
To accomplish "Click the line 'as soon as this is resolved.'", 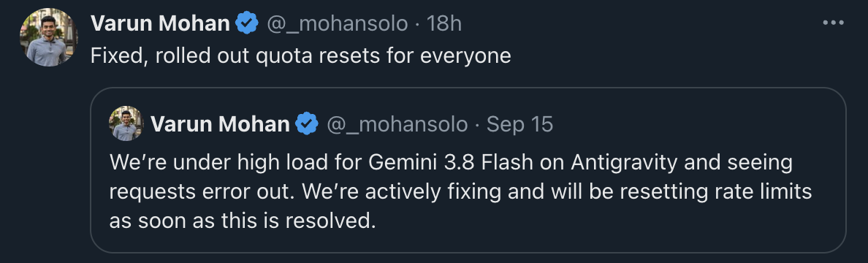I will (x=243, y=221).
